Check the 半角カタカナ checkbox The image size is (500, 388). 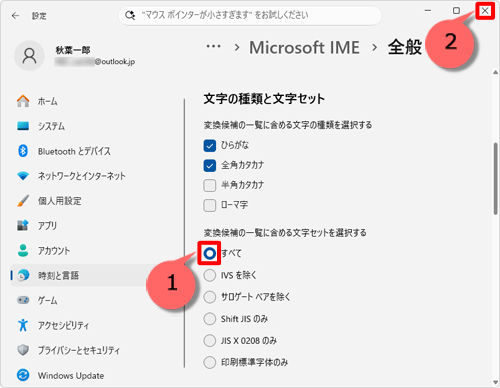click(x=210, y=185)
